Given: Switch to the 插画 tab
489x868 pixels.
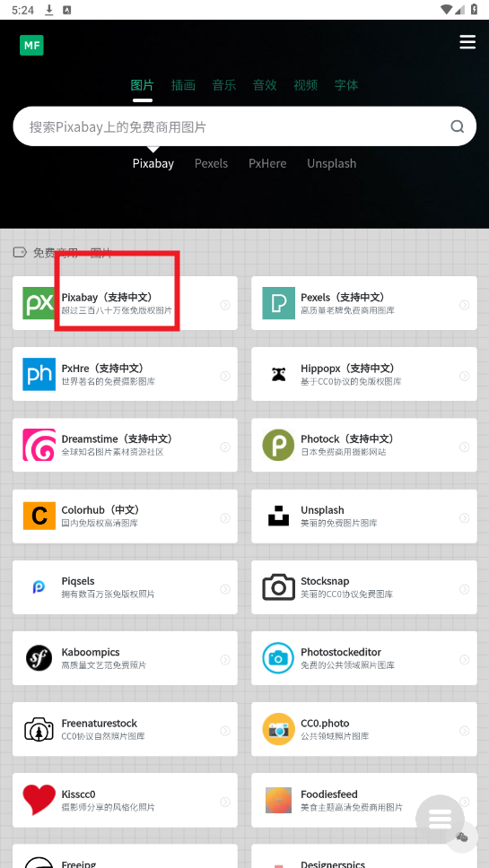Looking at the screenshot, I should coord(183,84).
